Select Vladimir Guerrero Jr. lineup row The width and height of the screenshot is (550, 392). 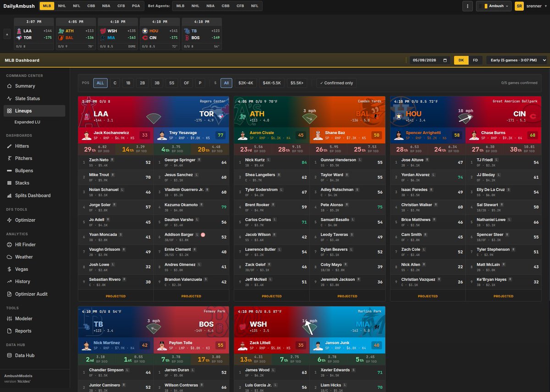[x=191, y=192]
